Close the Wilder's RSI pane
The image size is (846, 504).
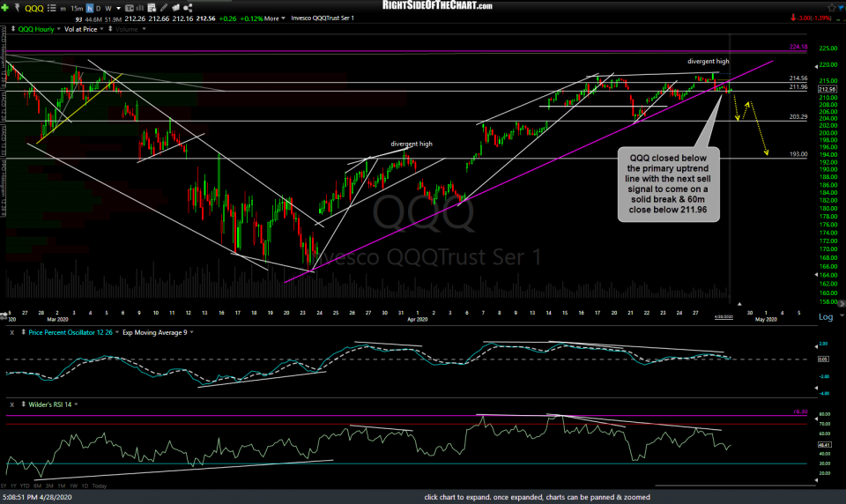coord(11,404)
